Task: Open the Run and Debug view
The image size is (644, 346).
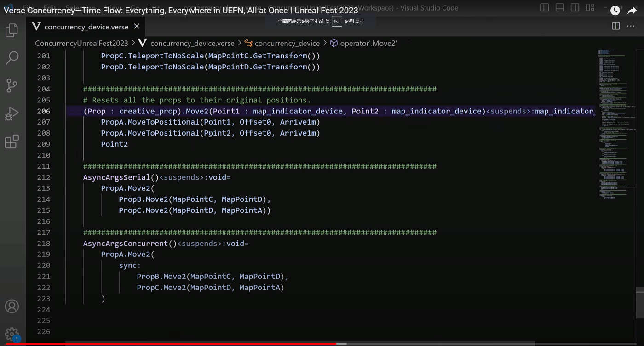Action: (11, 113)
